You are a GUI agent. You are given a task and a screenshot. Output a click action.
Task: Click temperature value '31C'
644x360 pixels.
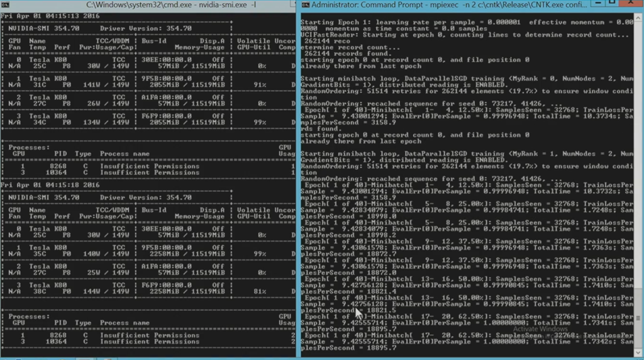(x=40, y=85)
